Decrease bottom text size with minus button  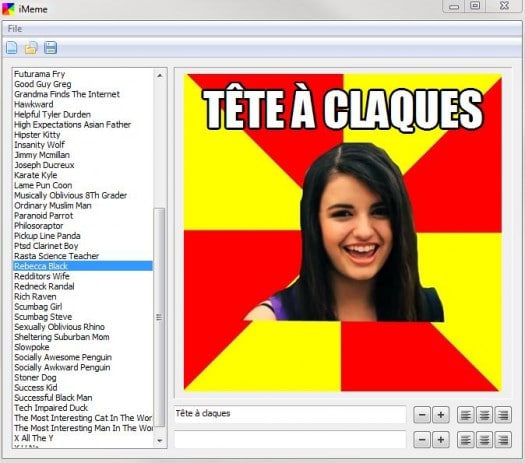[x=422, y=440]
